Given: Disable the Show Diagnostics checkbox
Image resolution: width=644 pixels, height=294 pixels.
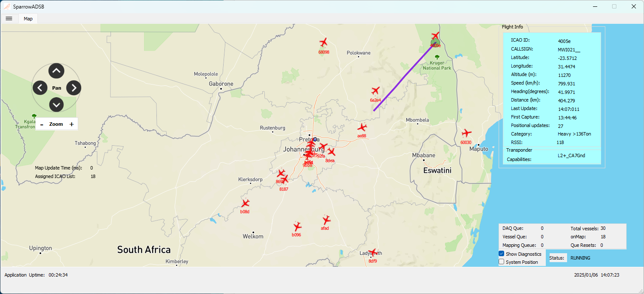Looking at the screenshot, I should coord(502,254).
